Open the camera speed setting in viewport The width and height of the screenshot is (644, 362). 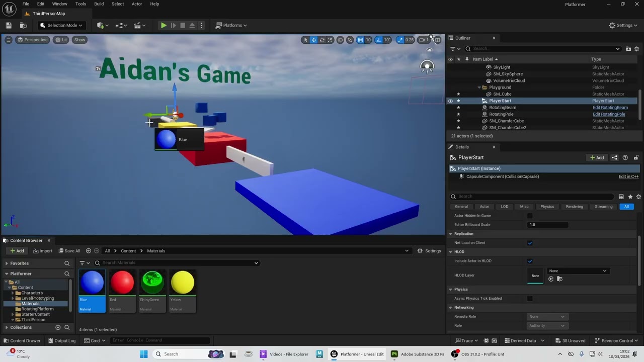[x=424, y=40]
